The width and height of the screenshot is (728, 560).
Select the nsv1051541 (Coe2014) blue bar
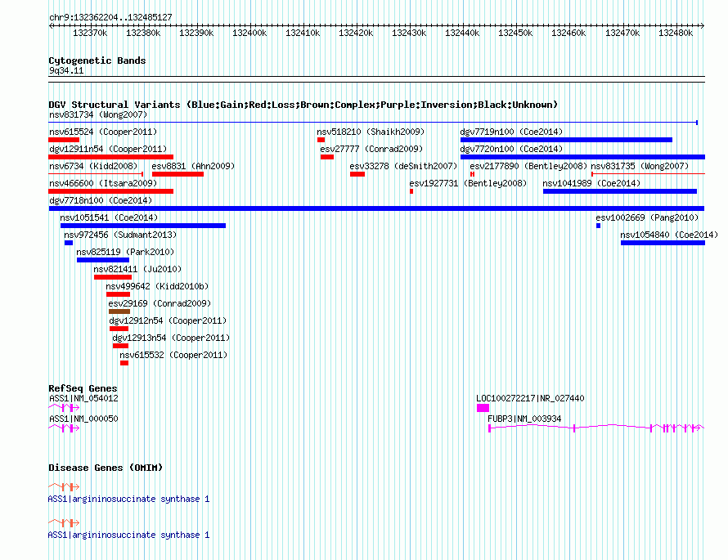tap(143, 226)
